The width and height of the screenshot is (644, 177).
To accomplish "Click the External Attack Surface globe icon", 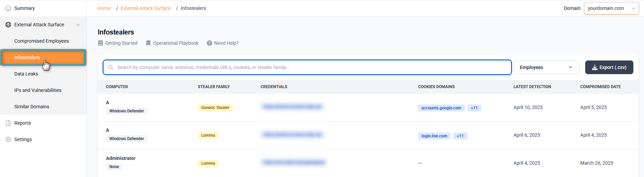I will click(x=8, y=25).
